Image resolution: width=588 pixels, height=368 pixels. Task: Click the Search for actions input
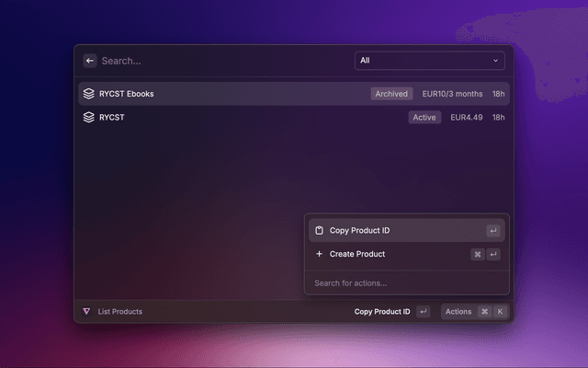(x=404, y=282)
